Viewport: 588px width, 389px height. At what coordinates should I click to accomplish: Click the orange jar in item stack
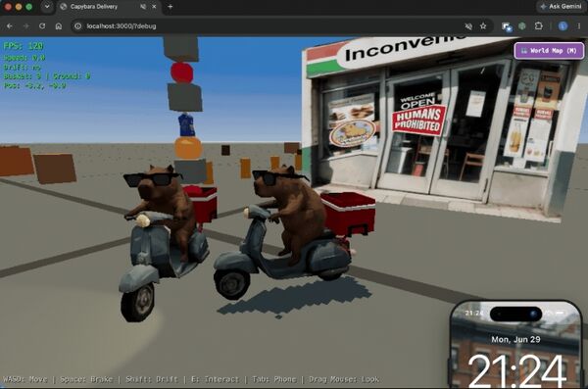188,147
